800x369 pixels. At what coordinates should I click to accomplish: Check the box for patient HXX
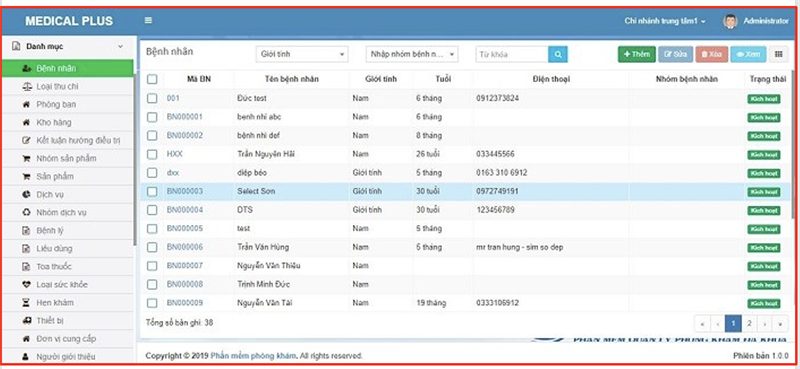pyautogui.click(x=152, y=154)
